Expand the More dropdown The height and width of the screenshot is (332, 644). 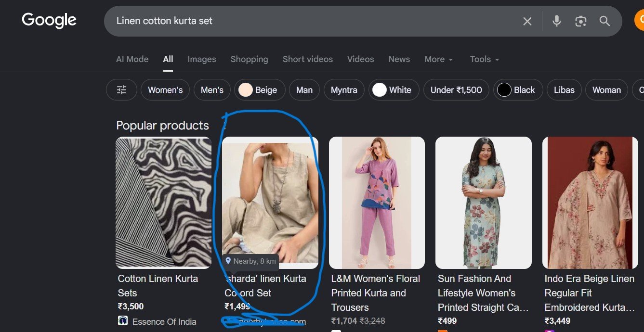[x=439, y=59]
